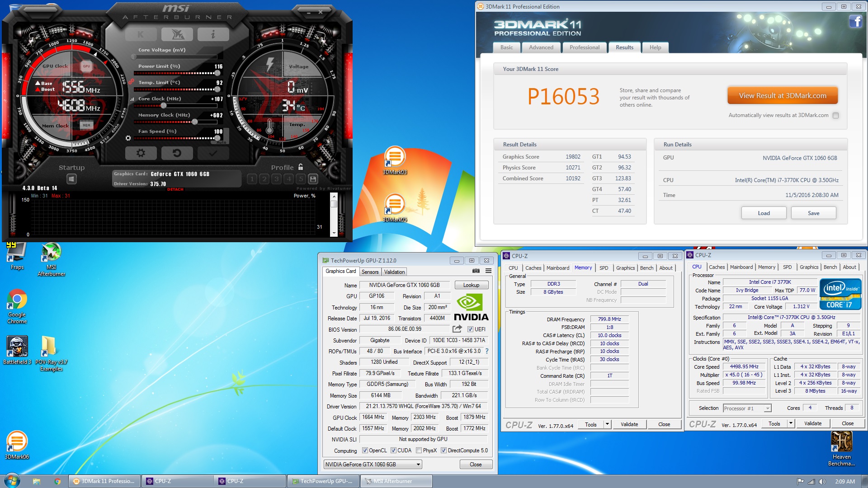868x488 pixels.
Task: Toggle DirectCompute 5.0 checkbox
Action: (443, 450)
